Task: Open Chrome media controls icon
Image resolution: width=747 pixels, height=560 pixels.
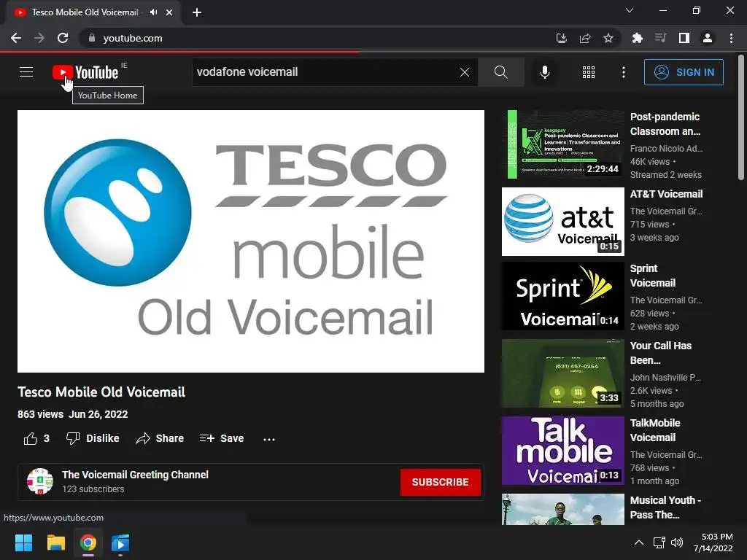Action: [x=660, y=38]
